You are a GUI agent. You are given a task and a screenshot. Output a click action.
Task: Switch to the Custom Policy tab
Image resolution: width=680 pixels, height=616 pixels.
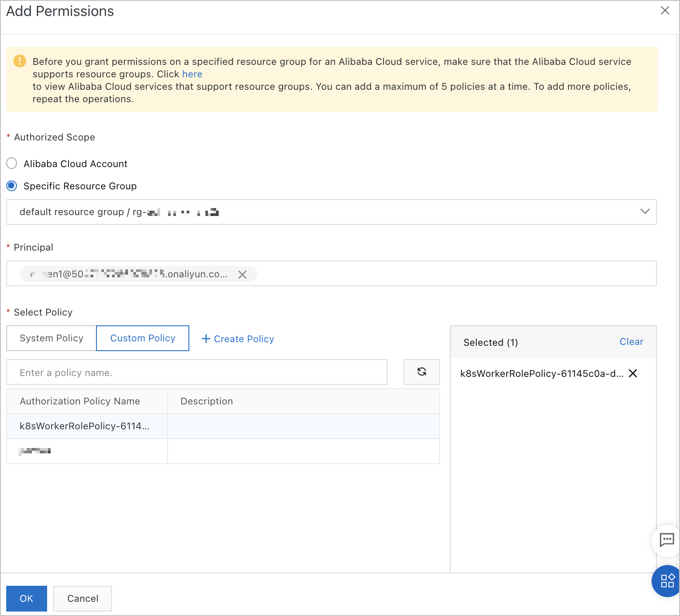tap(143, 338)
